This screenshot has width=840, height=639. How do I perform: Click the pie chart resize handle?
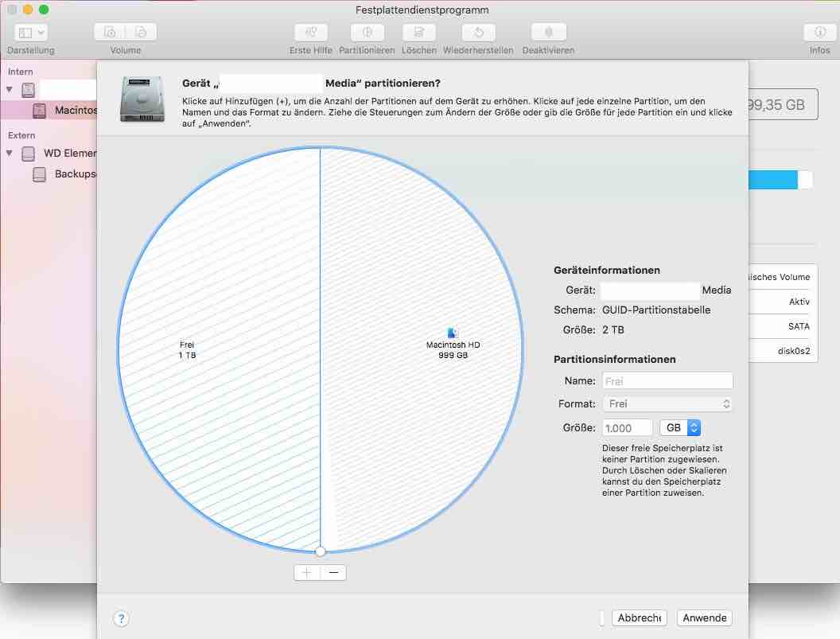(x=320, y=551)
